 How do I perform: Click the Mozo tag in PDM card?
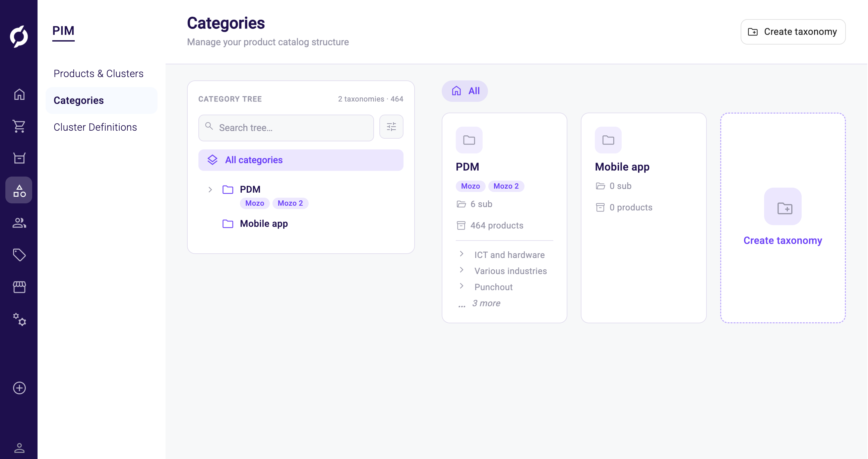[471, 186]
